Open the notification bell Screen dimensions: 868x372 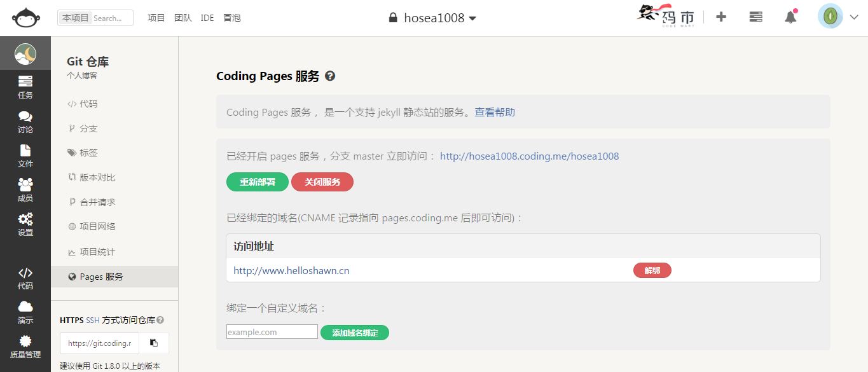(790, 17)
